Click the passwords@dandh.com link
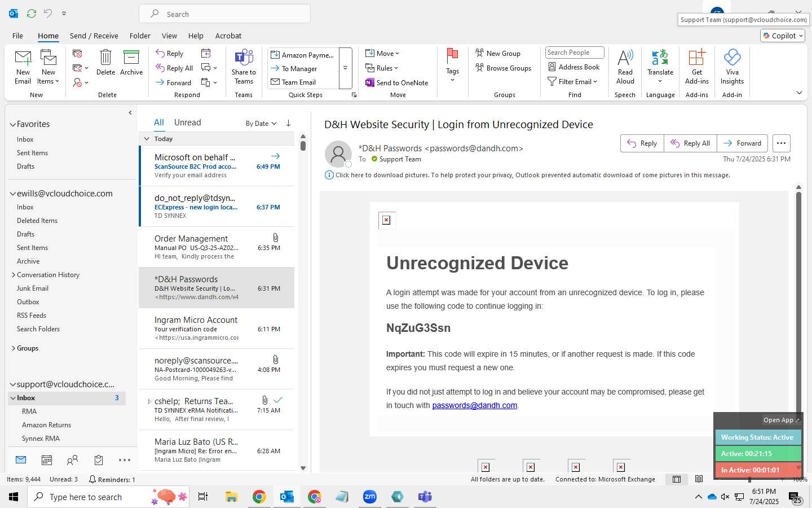Screen dimensions: 812x508 tap(474, 405)
